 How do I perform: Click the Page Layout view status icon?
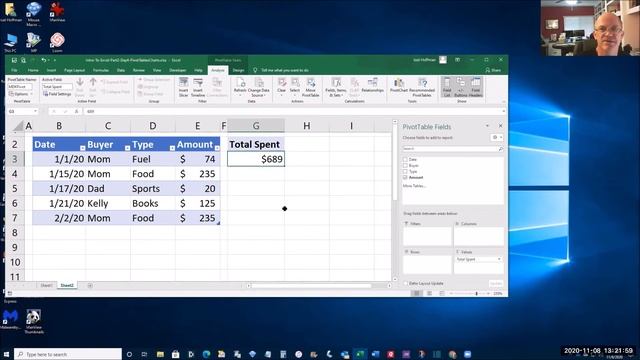point(429,293)
